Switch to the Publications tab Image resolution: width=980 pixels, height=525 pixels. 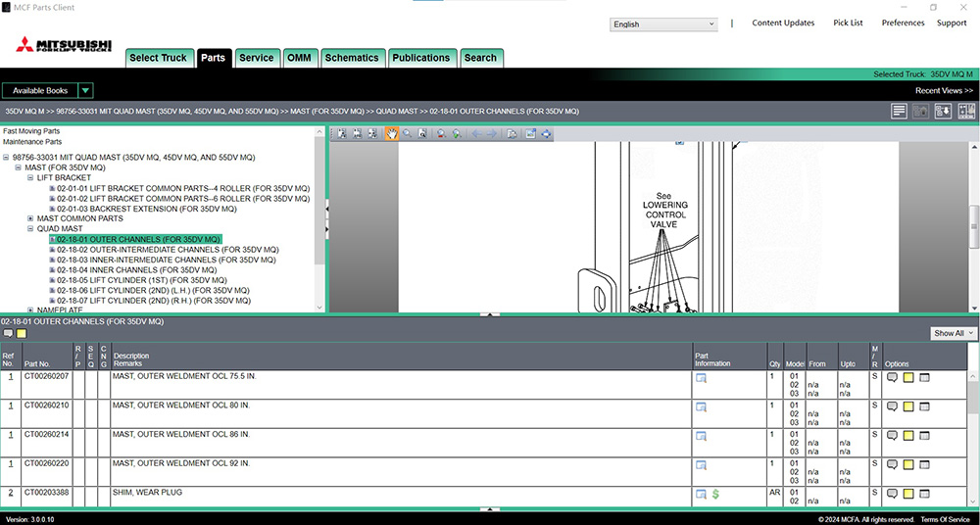click(x=421, y=58)
